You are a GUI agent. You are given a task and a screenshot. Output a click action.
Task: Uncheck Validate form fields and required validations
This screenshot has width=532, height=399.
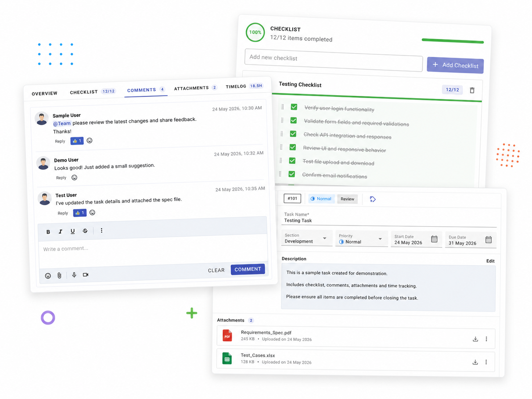tap(294, 121)
